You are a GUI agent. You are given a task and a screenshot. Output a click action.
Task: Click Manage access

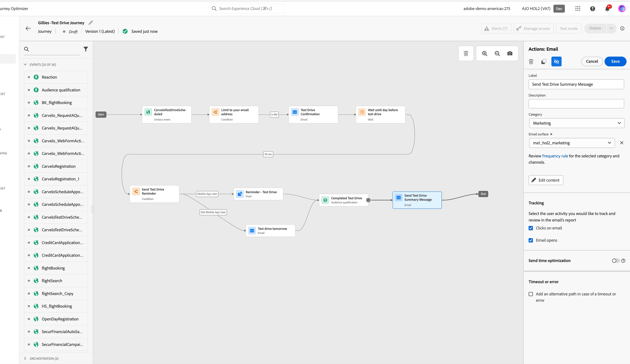point(533,29)
